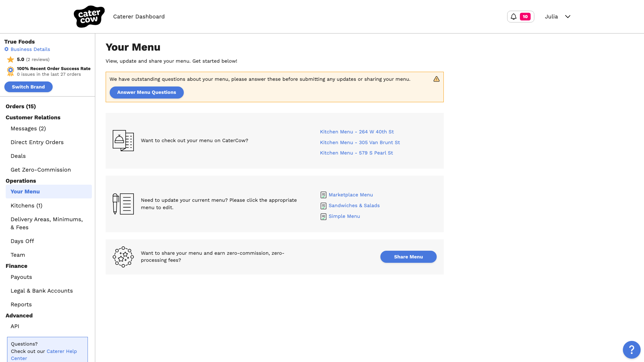Viewport: 644px width, 362px height.
Task: Click the order success ribbon badge icon
Action: click(x=11, y=71)
